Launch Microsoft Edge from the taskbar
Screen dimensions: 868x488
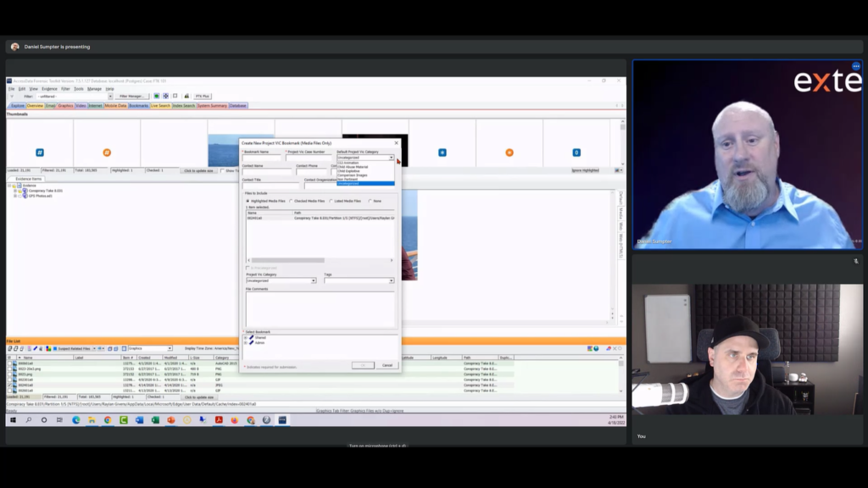click(x=75, y=420)
